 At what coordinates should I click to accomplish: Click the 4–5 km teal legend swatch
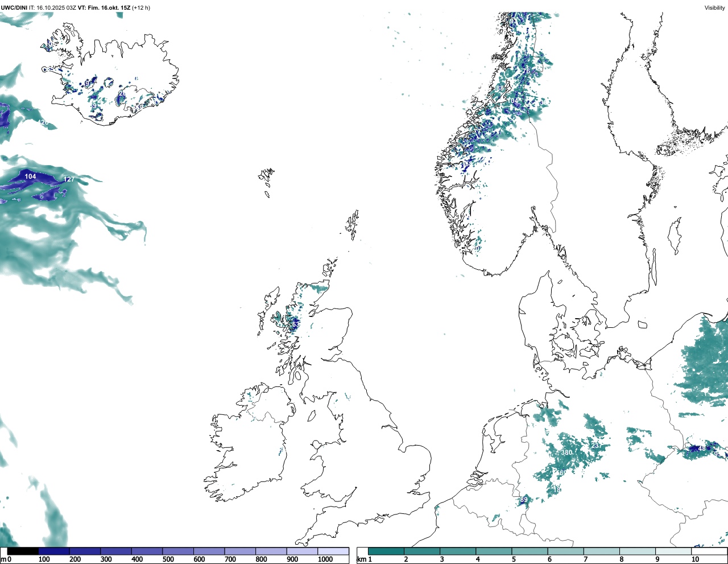coord(494,551)
